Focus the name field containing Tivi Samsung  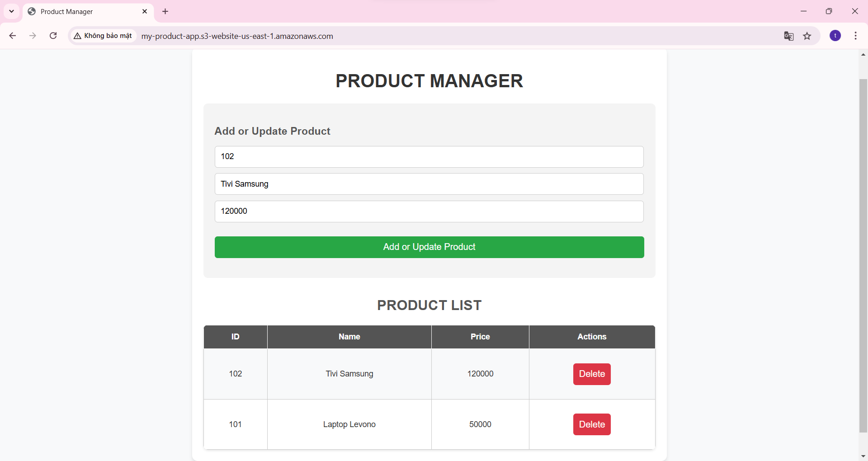pos(429,184)
